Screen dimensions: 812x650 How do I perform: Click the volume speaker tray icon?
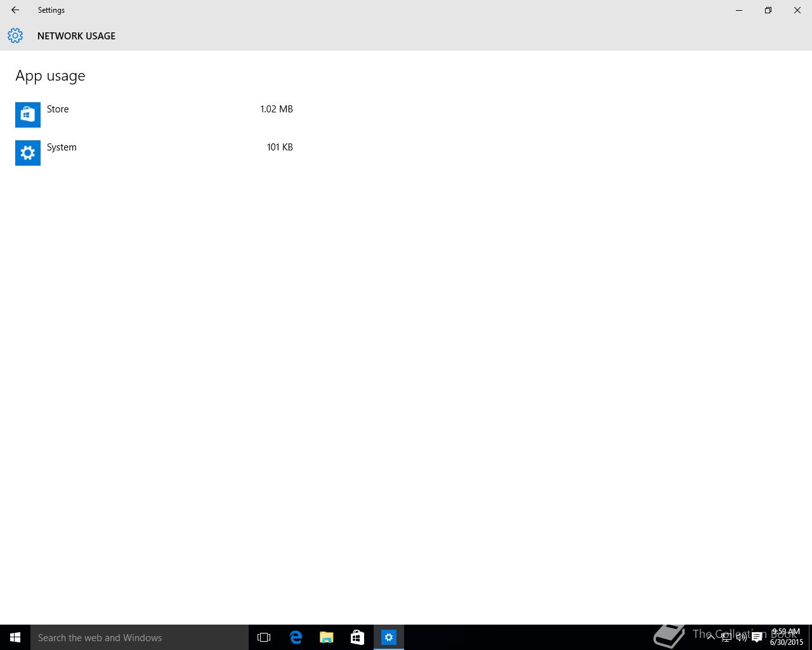coord(742,637)
